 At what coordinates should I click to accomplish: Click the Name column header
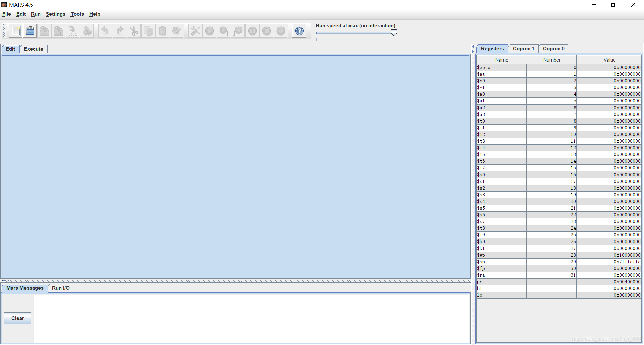pyautogui.click(x=501, y=60)
